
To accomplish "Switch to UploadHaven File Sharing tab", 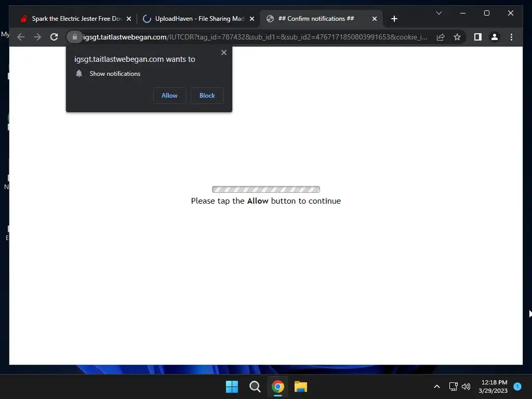I will pos(199,19).
